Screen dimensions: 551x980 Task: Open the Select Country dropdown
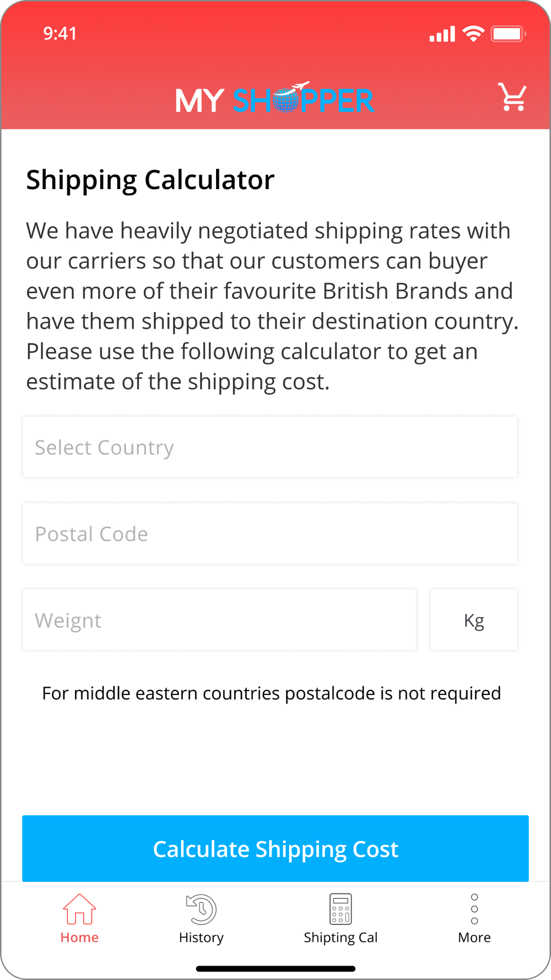270,448
